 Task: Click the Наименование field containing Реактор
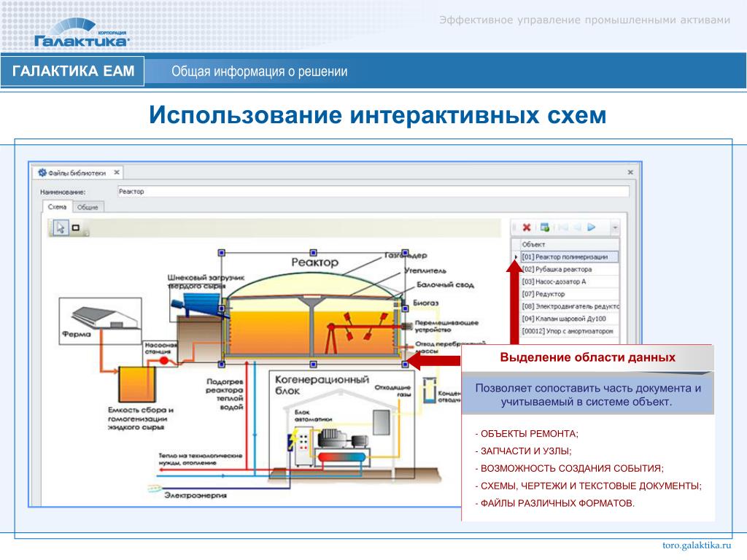373,192
